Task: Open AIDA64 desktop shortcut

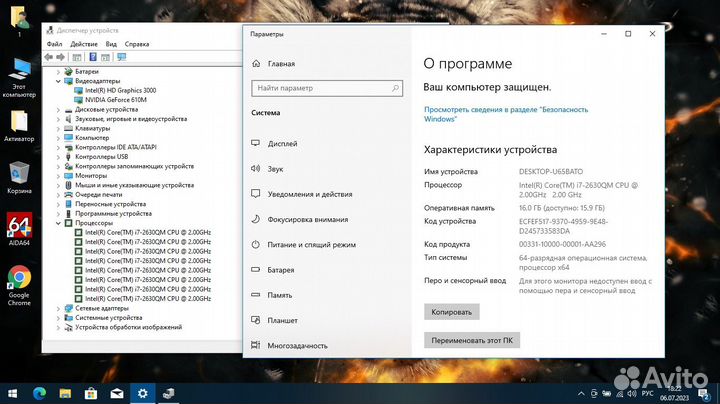Action: (19, 229)
